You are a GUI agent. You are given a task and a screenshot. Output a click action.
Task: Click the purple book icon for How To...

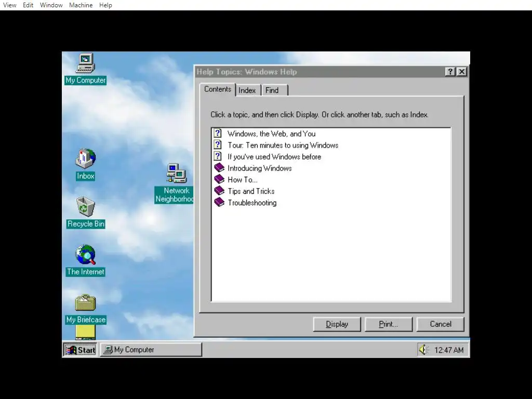219,179
